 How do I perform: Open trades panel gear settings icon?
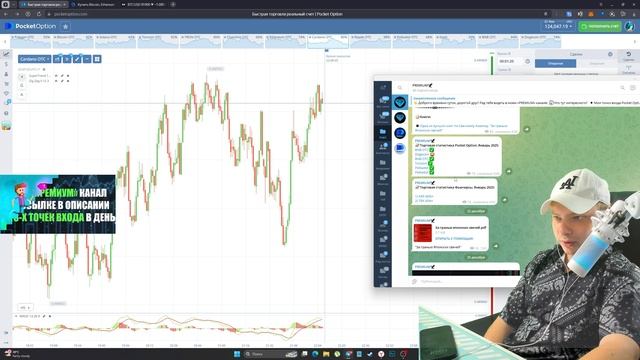(x=610, y=54)
